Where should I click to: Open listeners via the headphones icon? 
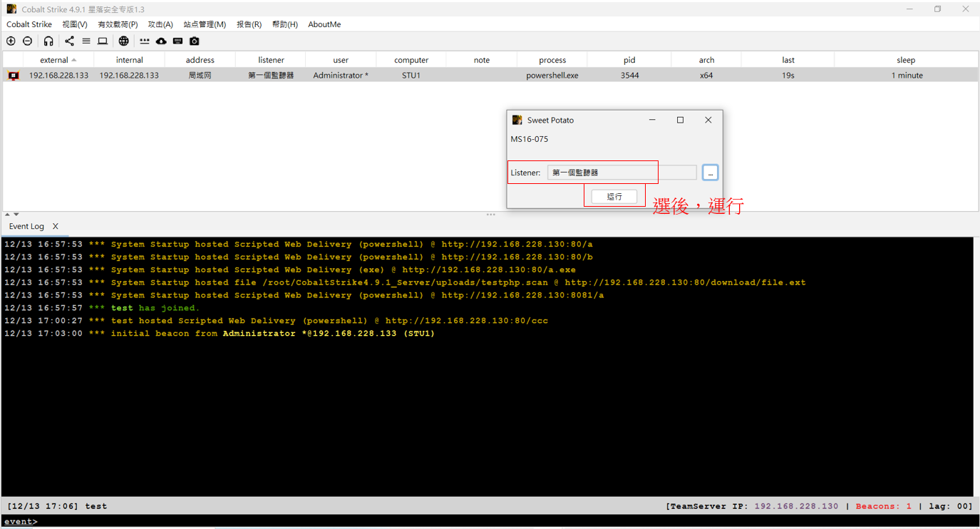coord(48,41)
